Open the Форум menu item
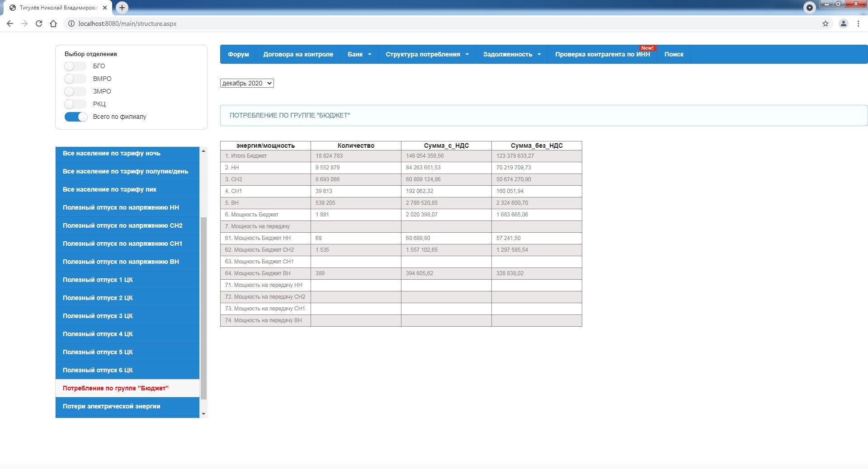Viewport: 868px width, 469px height. coord(238,54)
